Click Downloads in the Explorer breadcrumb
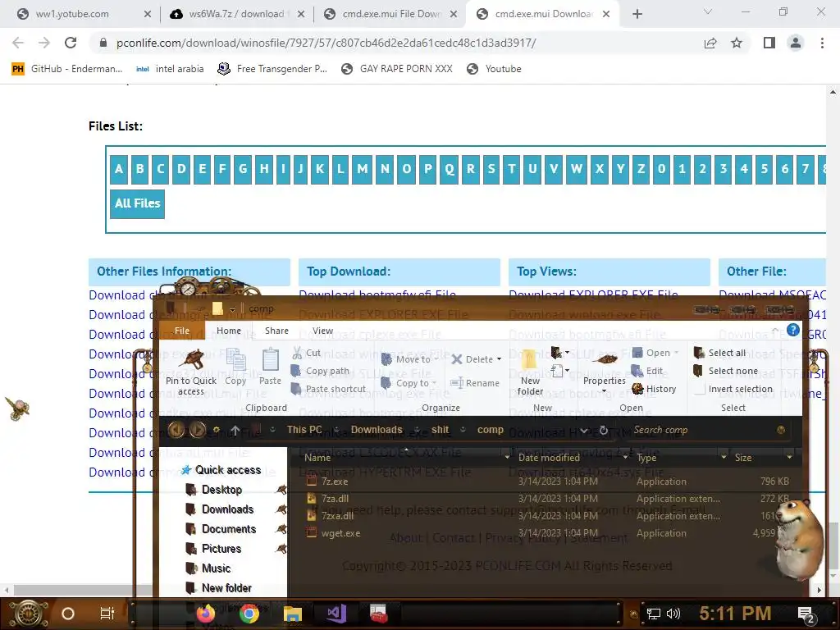The height and width of the screenshot is (630, 840). (x=377, y=430)
